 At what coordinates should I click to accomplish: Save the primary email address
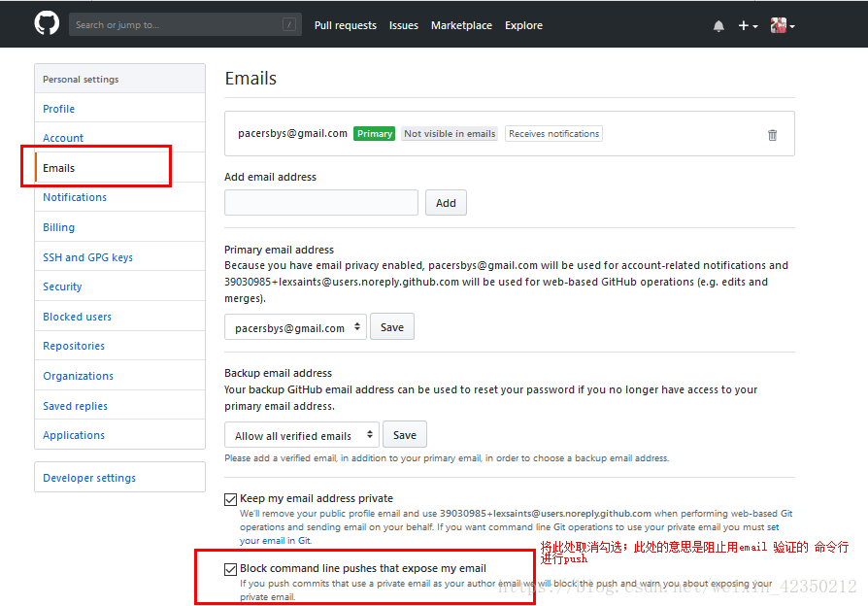pyautogui.click(x=392, y=327)
